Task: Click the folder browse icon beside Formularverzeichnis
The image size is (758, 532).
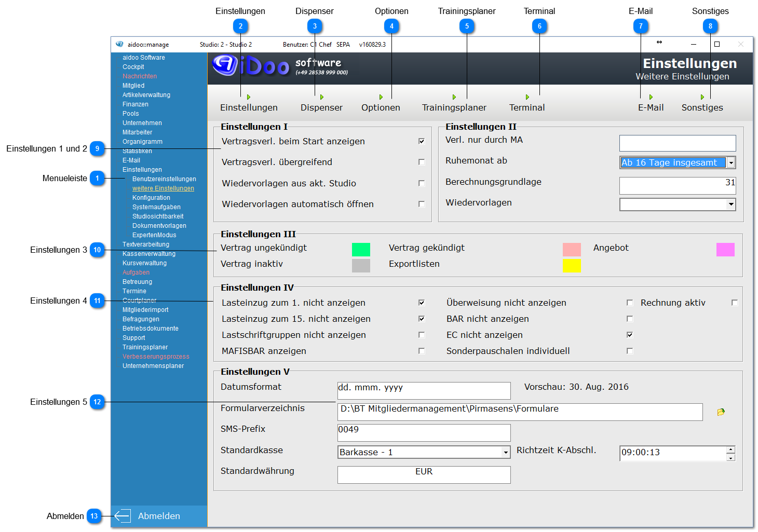Action: (x=721, y=412)
